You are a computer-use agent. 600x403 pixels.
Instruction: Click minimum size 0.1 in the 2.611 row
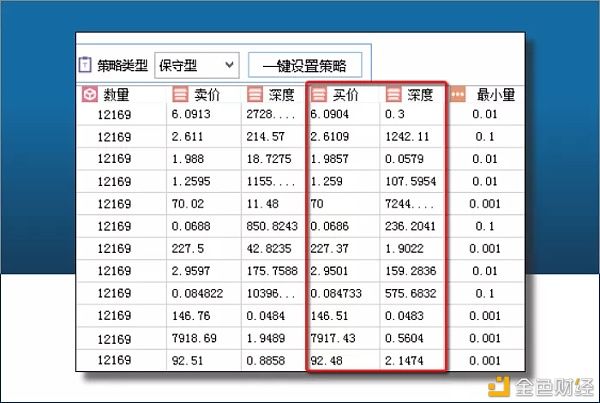pyautogui.click(x=485, y=137)
